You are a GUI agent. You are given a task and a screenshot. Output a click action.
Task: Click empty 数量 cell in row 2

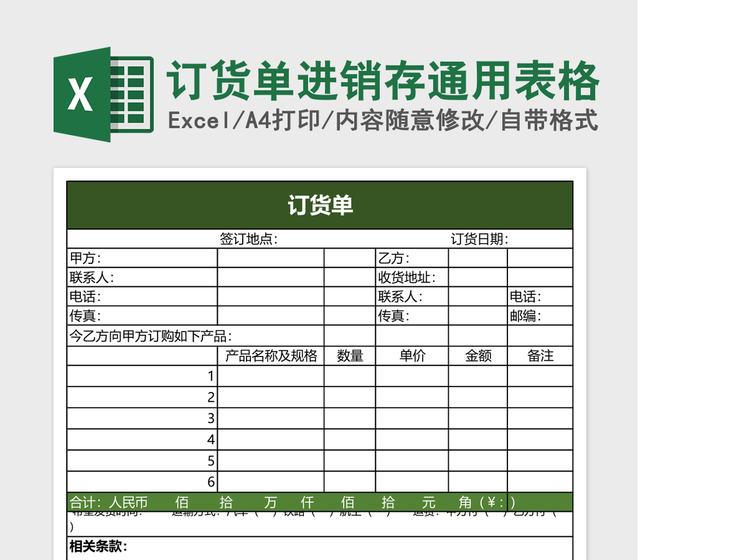(350, 397)
